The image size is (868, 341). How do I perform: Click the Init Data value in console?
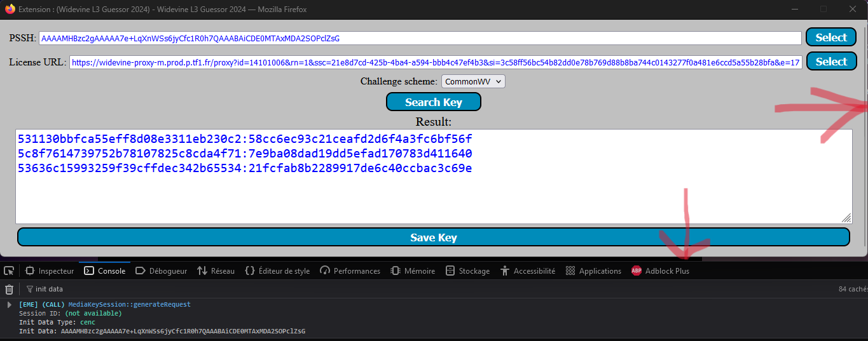[183, 331]
